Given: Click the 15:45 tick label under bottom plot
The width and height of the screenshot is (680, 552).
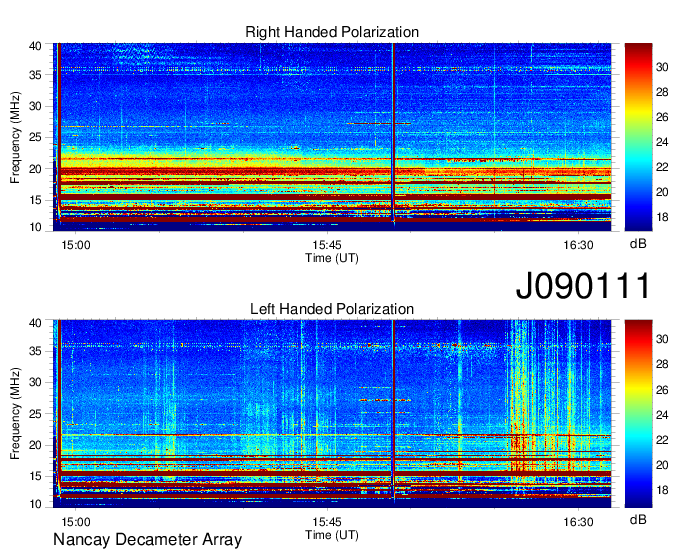Looking at the screenshot, I should click(327, 522).
